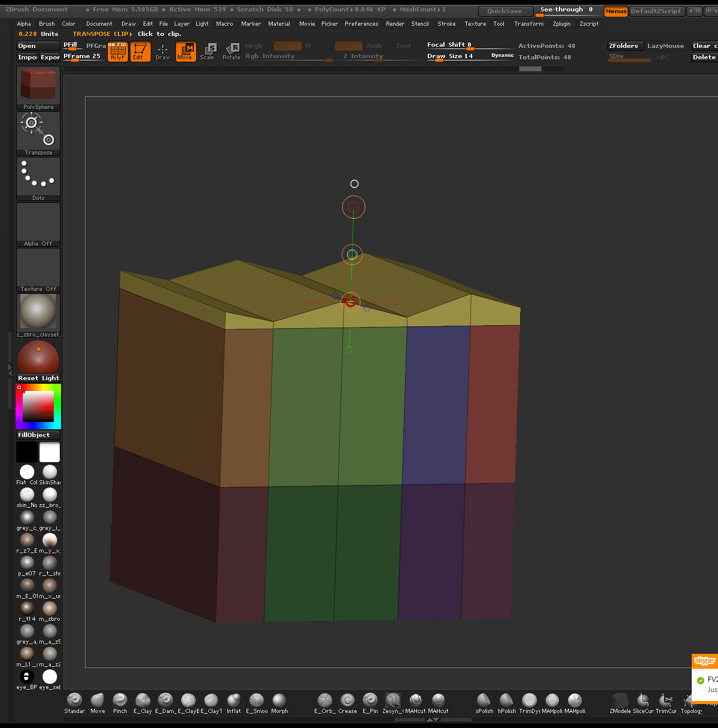Adjust the Focal Shift slider
This screenshot has height=728, width=718.
click(x=470, y=45)
